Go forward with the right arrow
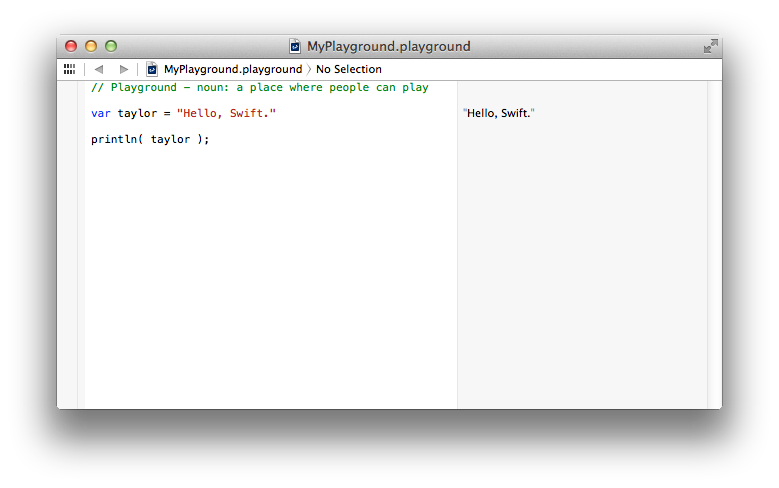 (124, 69)
